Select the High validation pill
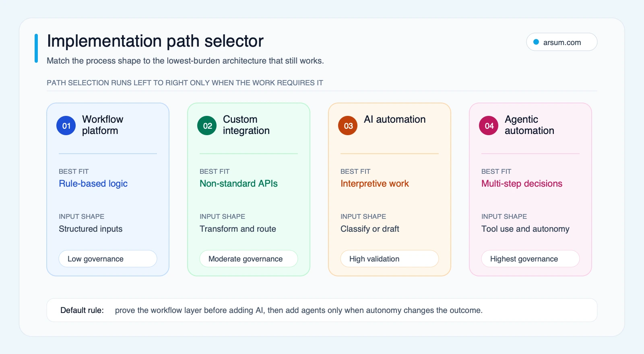 [390, 259]
